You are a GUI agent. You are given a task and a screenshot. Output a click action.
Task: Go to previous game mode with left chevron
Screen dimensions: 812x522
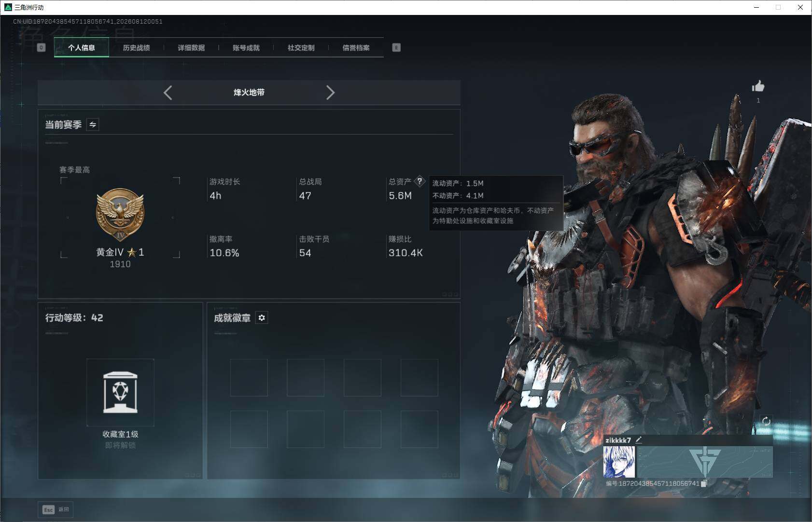tap(168, 93)
